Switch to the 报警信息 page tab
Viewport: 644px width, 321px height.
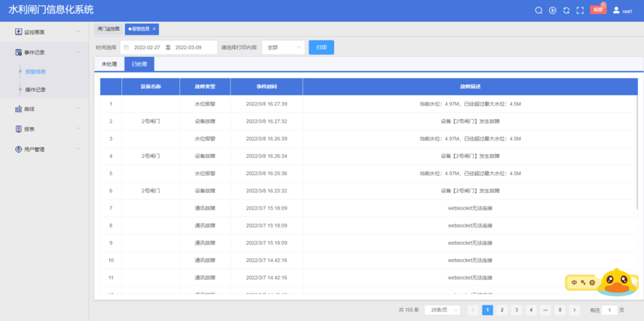pos(140,28)
